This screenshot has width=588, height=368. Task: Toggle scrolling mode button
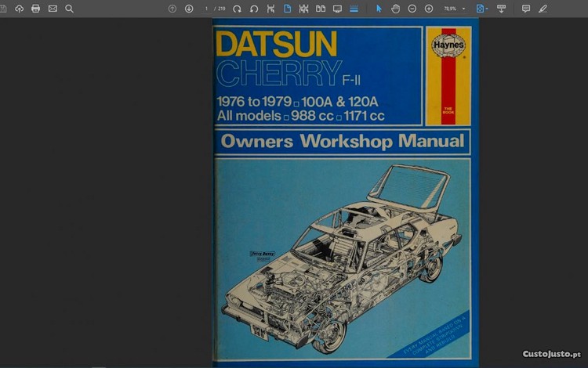[354, 9]
